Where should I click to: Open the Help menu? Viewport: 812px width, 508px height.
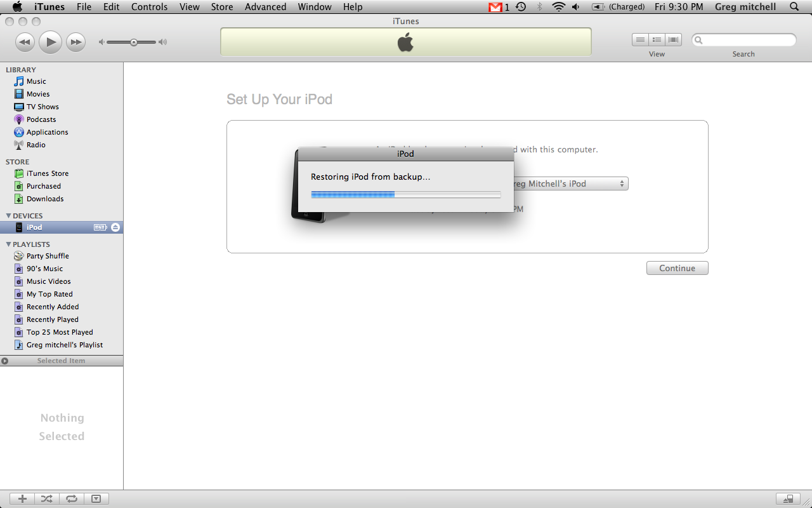point(353,7)
